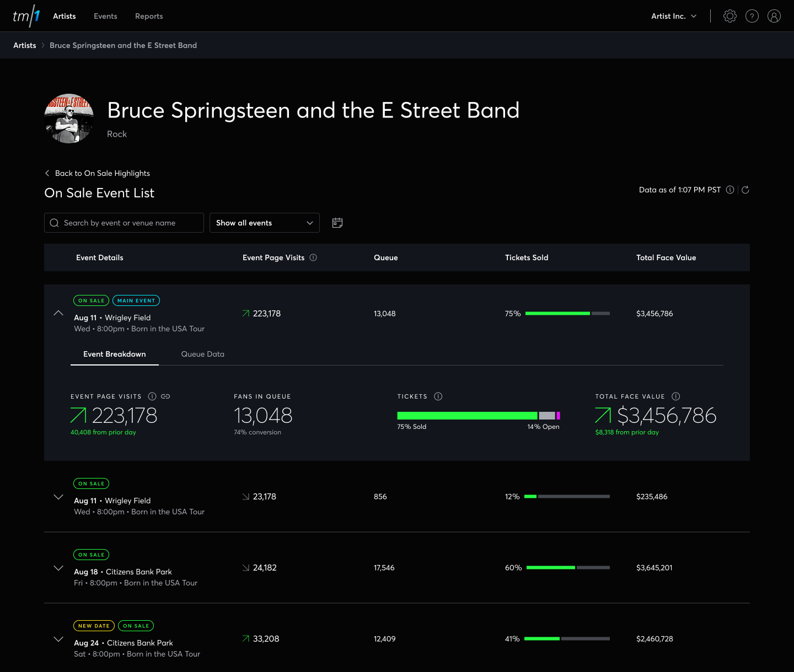Viewport: 794px width, 672px height.
Task: Expand the Aug 18 Citizens Bank Park row
Action: (58, 568)
